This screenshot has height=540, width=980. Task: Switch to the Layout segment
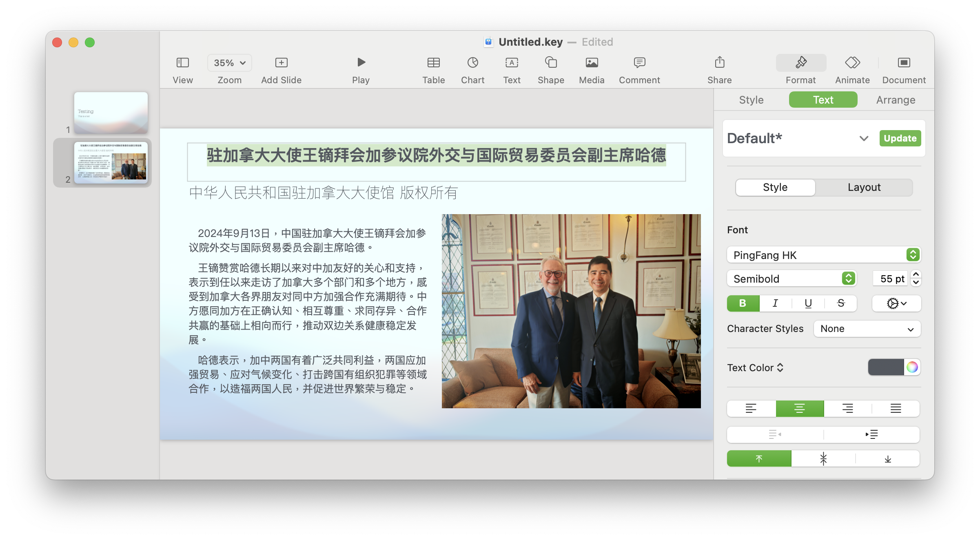864,187
